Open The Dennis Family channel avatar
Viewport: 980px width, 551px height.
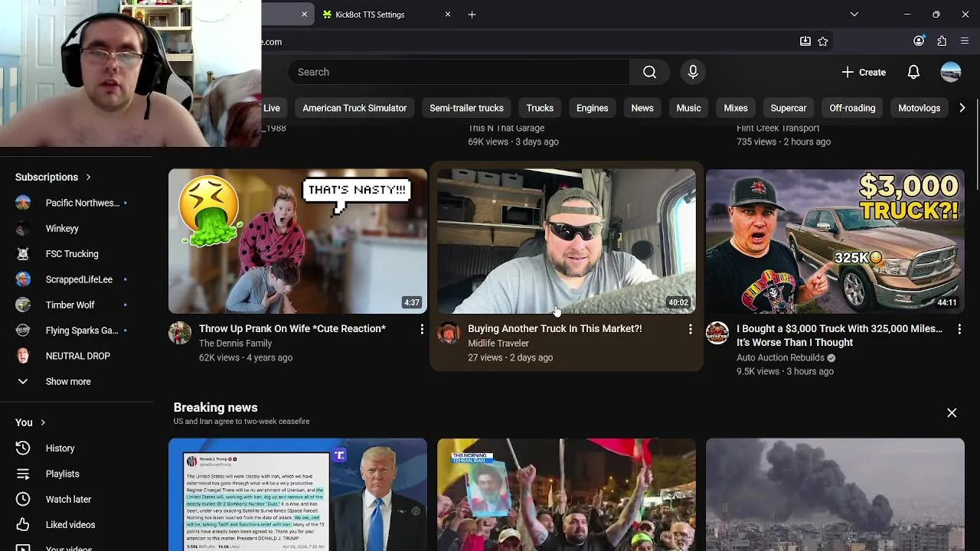tap(180, 333)
